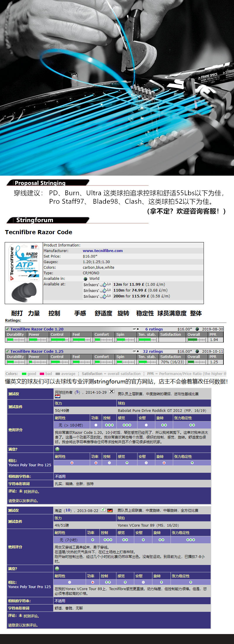Click the PPR value 1.94

tap(214, 340)
